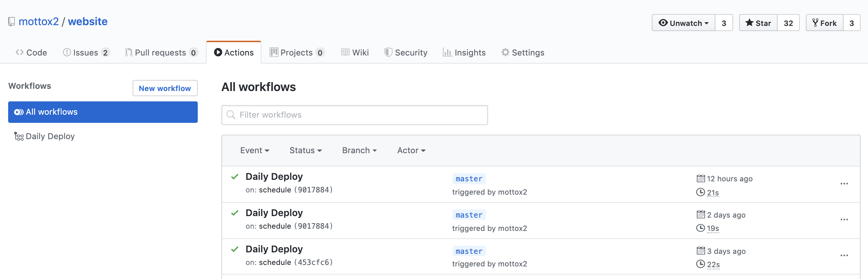Click the repository book icon beside mottox2

coord(11,22)
